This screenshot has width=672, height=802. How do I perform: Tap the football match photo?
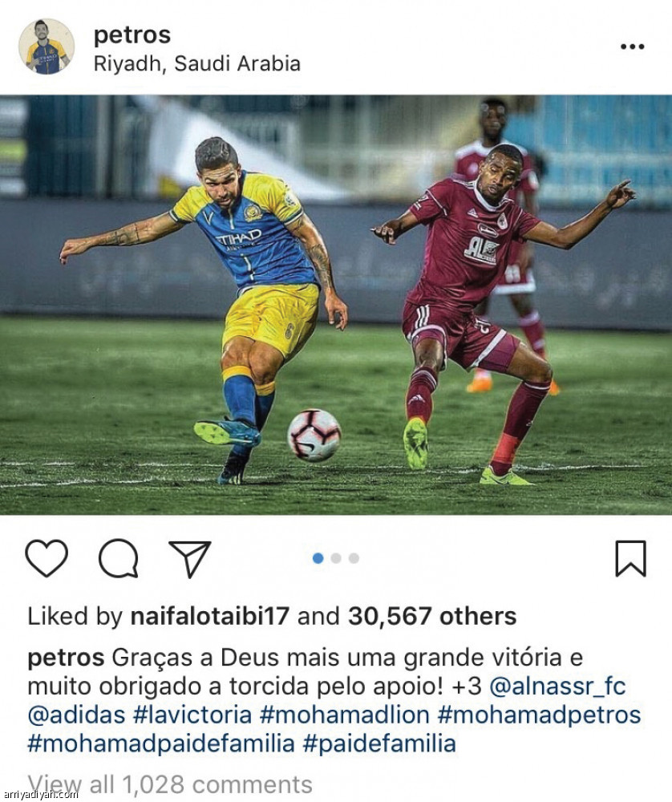[336, 305]
